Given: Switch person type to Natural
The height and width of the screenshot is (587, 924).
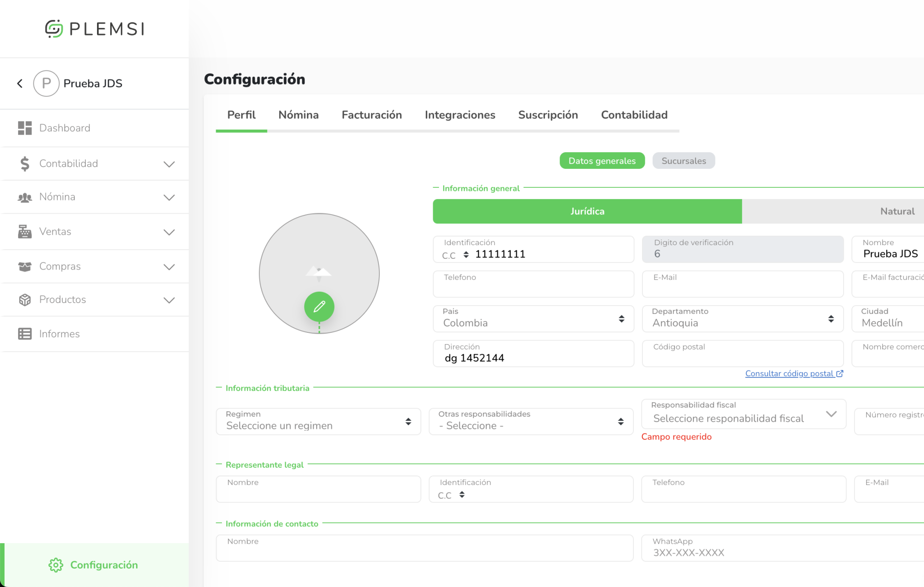Looking at the screenshot, I should (x=897, y=211).
